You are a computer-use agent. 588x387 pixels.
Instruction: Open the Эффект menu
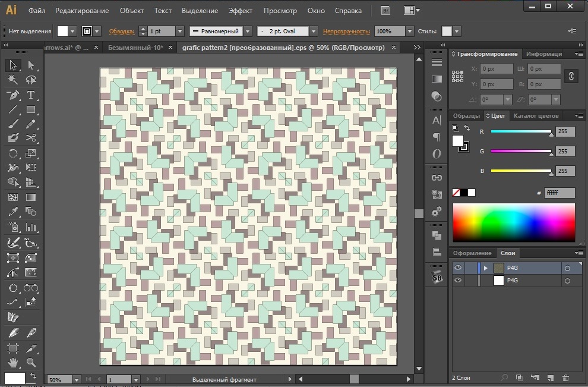pyautogui.click(x=240, y=11)
